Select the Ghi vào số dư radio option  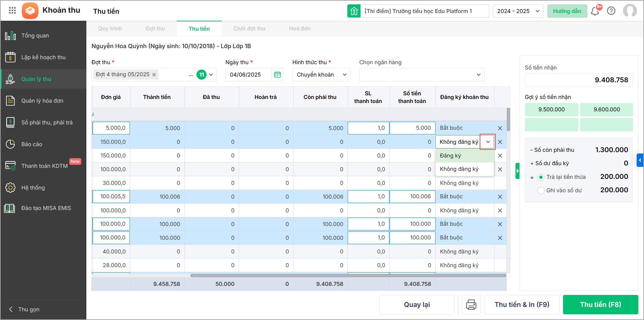pos(541,191)
